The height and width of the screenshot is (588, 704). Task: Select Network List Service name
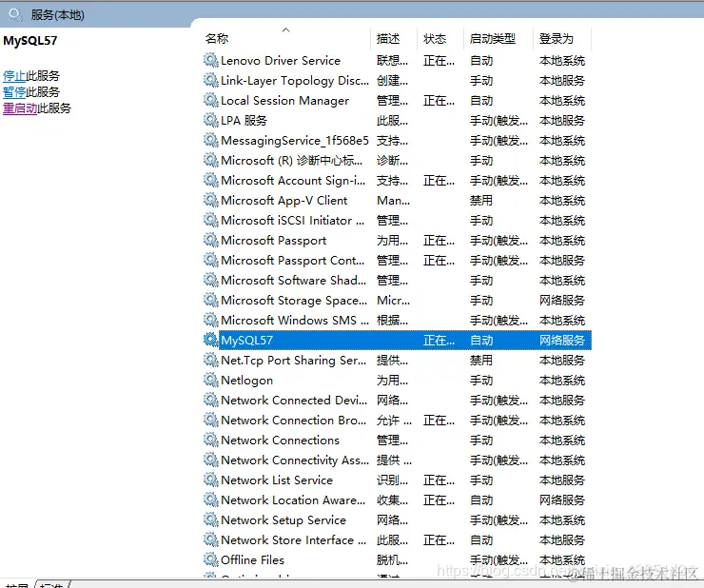(277, 480)
